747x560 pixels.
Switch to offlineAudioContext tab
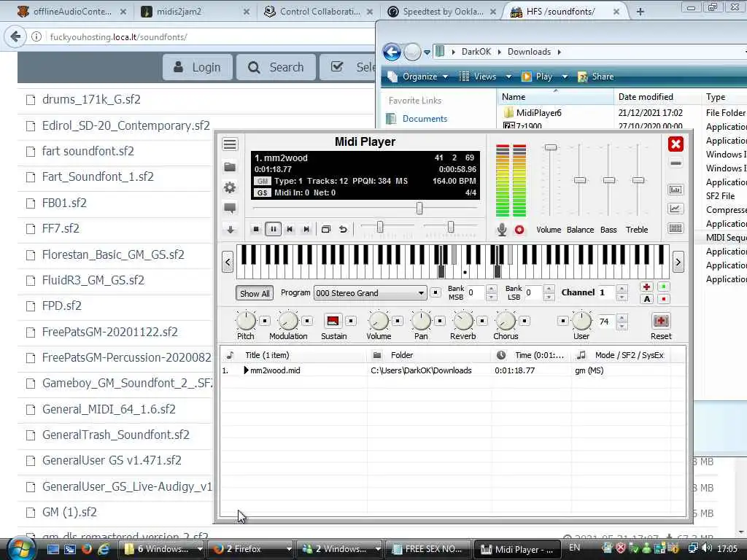point(71,12)
